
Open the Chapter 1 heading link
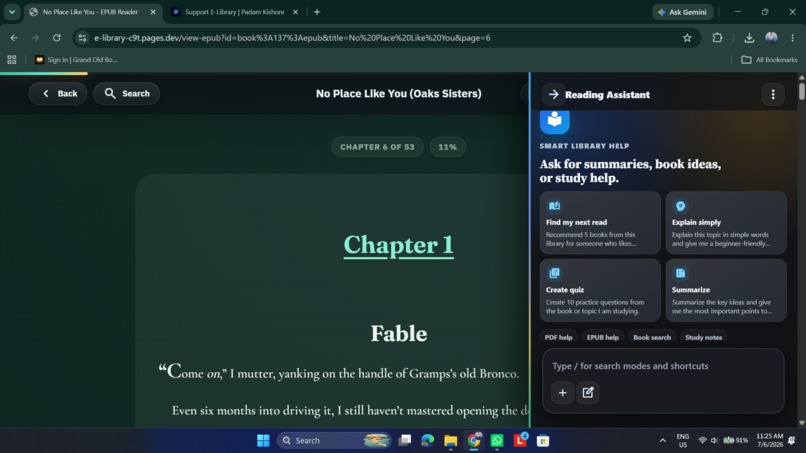[398, 245]
